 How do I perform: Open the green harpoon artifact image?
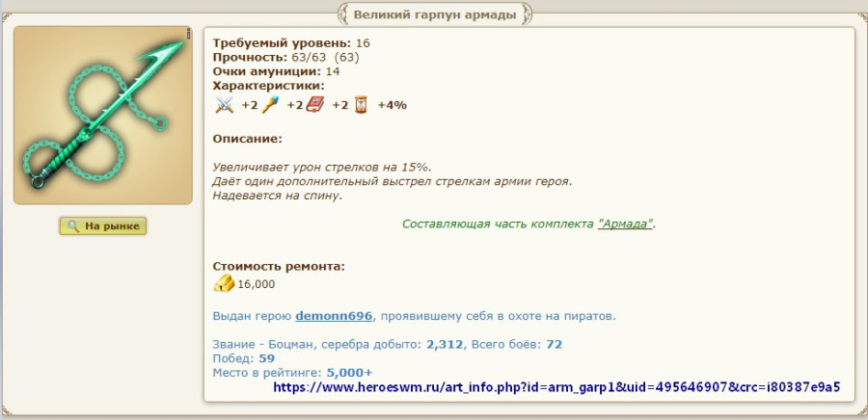click(x=103, y=115)
